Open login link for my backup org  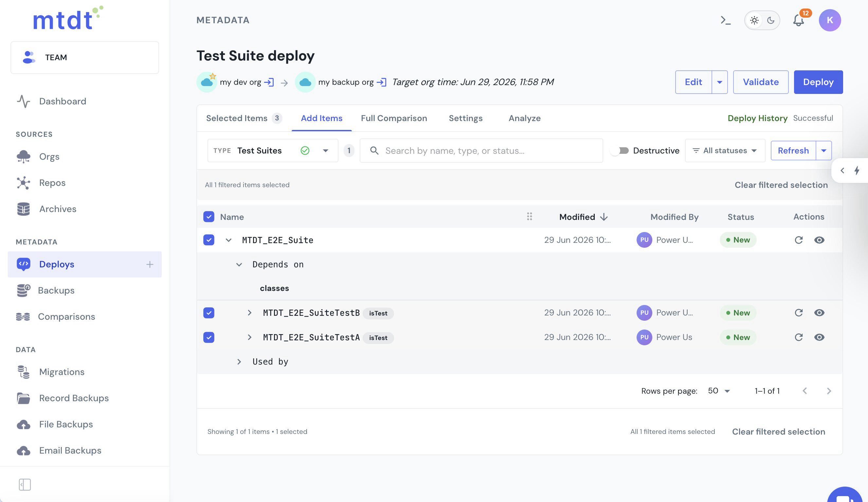(x=381, y=82)
